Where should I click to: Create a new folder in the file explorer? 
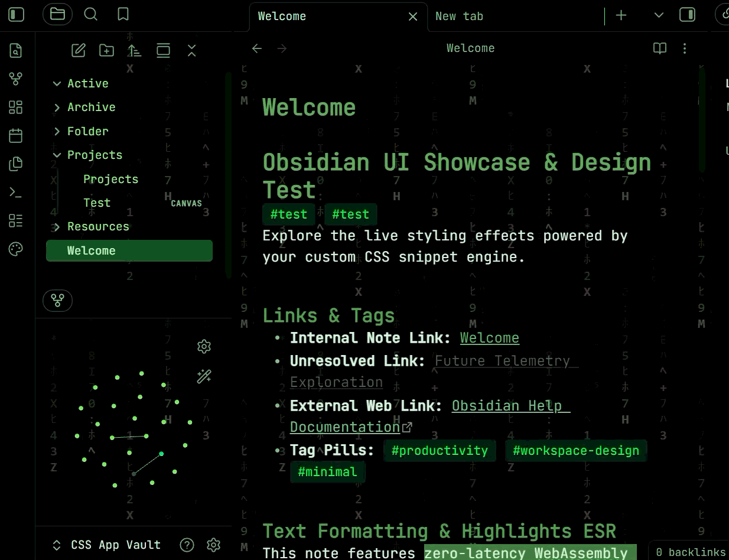106,50
